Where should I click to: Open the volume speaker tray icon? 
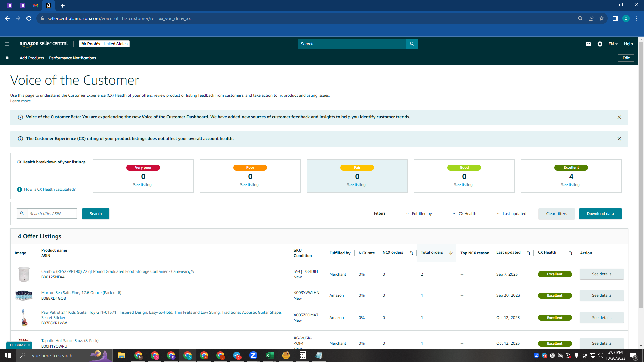click(x=601, y=355)
